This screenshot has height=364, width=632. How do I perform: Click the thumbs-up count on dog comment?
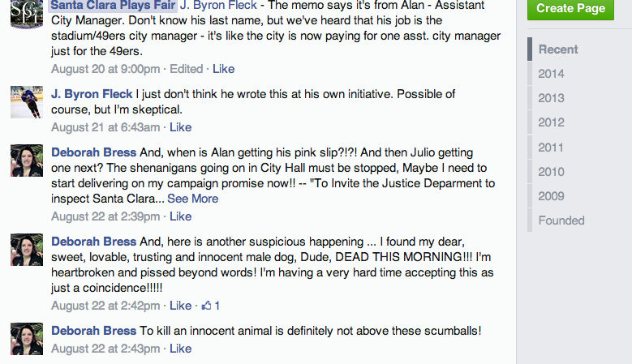[212, 306]
